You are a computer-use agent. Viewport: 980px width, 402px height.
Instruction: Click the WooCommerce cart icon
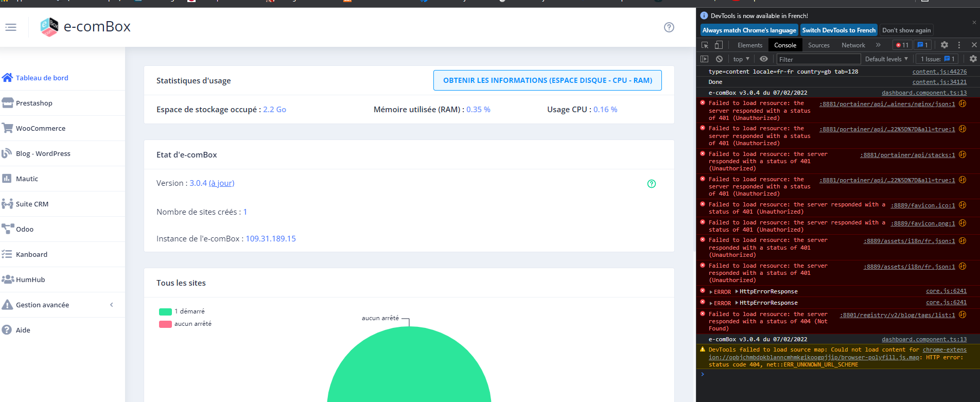[7, 128]
